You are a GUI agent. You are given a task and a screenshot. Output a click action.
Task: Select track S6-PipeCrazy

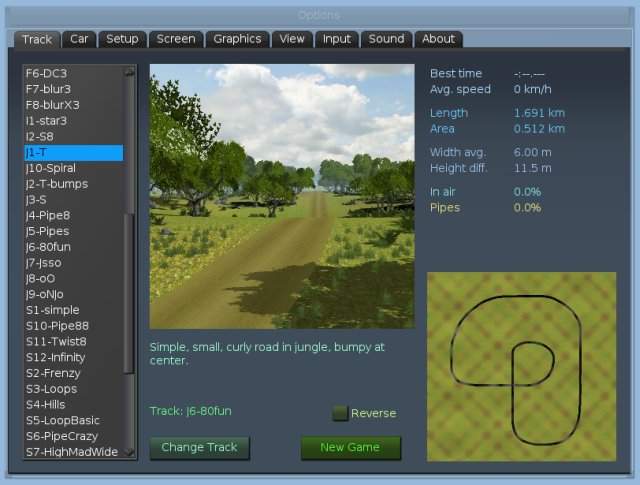coord(74,436)
